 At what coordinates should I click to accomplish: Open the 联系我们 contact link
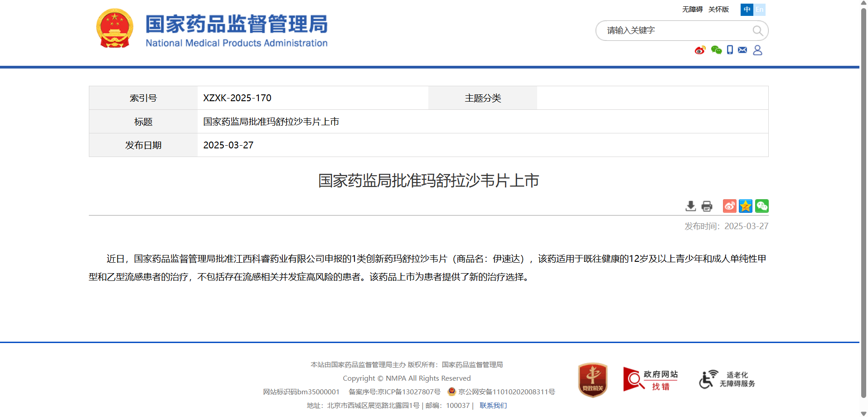pyautogui.click(x=493, y=405)
